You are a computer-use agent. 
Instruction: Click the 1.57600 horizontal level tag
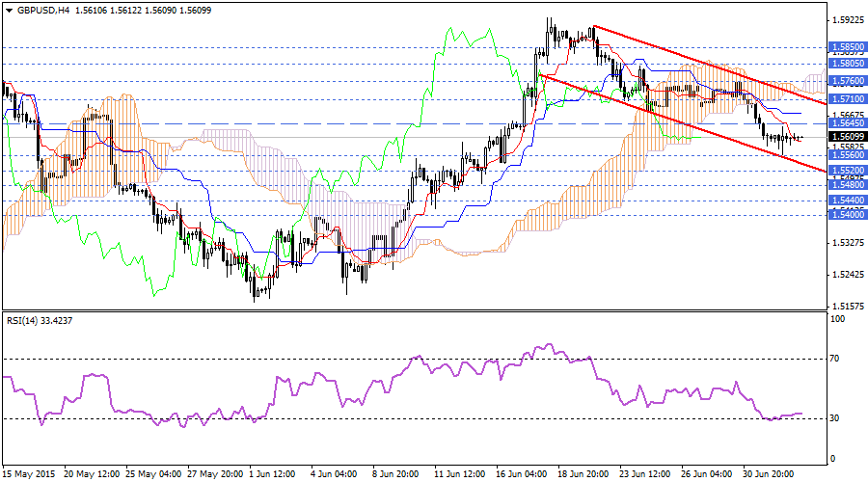[846, 81]
